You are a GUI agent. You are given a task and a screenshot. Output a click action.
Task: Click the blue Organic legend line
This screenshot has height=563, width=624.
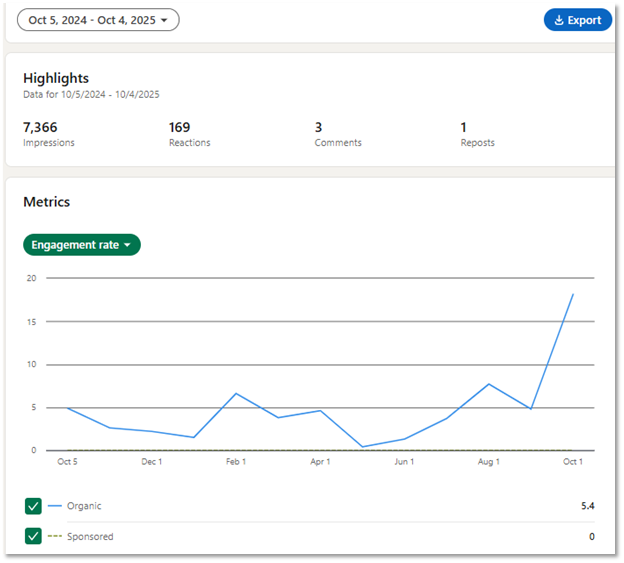54,506
